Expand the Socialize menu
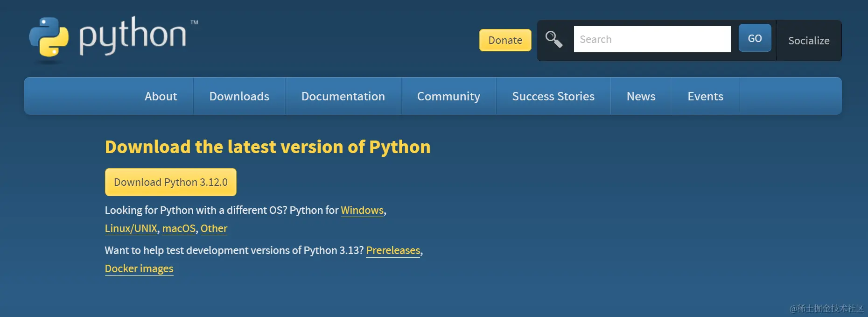This screenshot has height=317, width=868. [x=809, y=41]
